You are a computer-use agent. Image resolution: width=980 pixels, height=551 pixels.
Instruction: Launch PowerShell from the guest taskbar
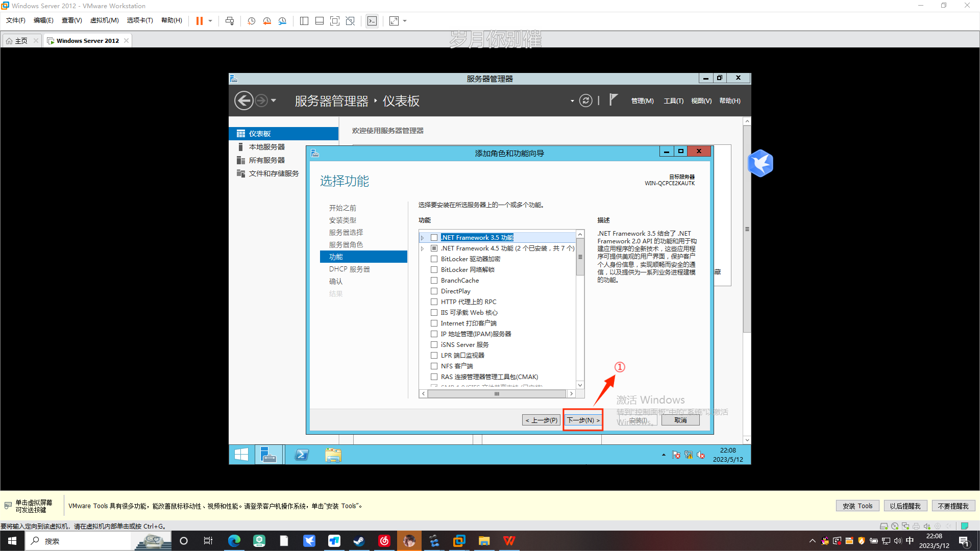pyautogui.click(x=302, y=455)
